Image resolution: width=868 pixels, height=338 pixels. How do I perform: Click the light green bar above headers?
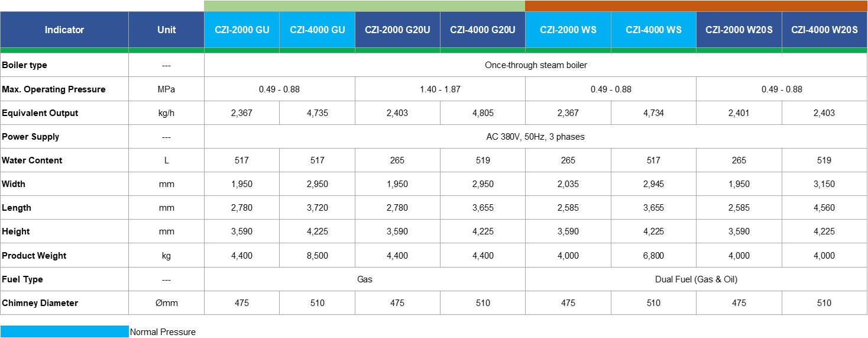point(364,6)
